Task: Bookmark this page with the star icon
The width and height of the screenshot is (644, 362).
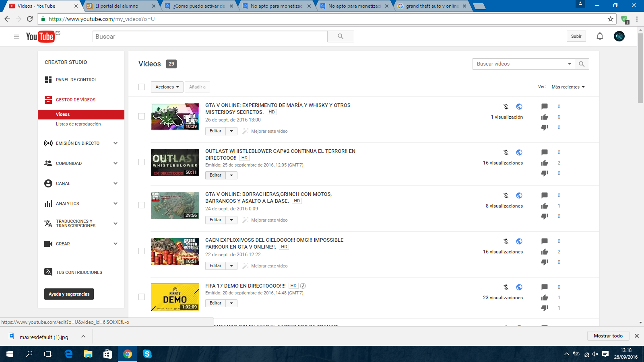Action: point(611,19)
